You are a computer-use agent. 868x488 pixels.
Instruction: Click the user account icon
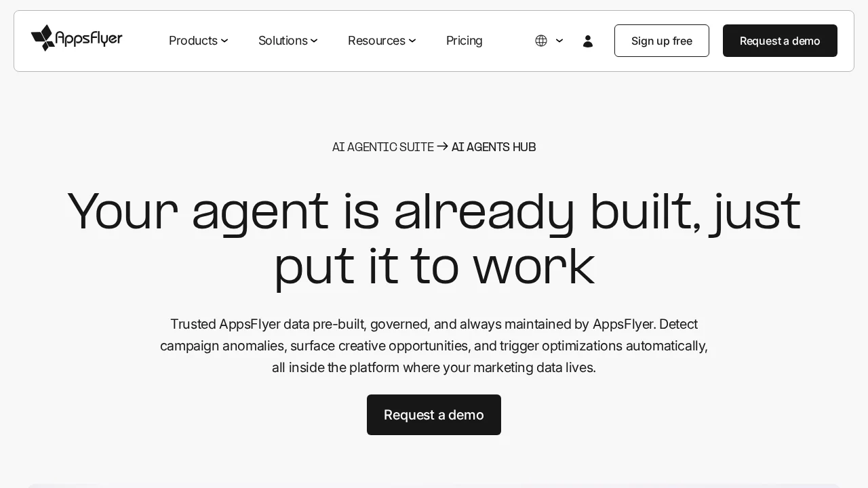[x=587, y=41]
